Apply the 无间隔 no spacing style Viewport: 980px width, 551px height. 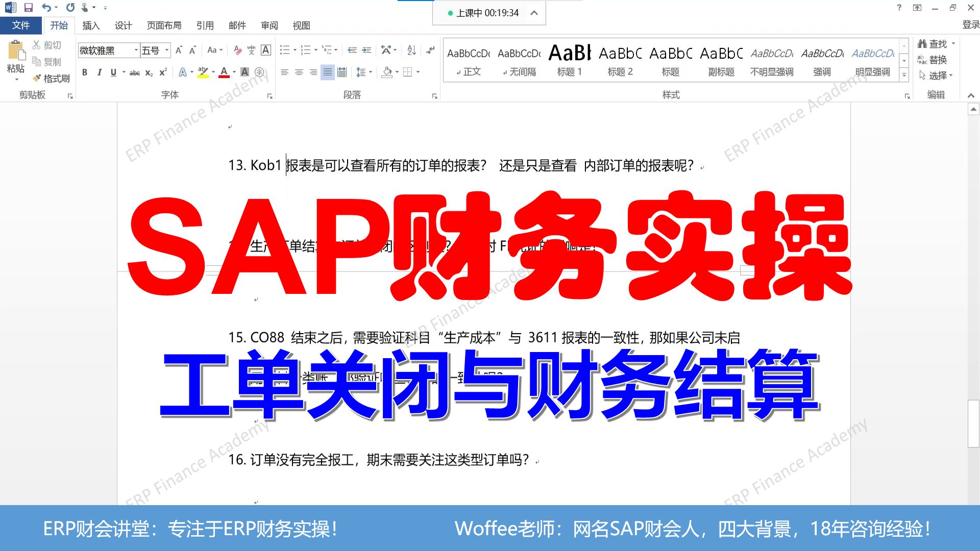pos(519,60)
